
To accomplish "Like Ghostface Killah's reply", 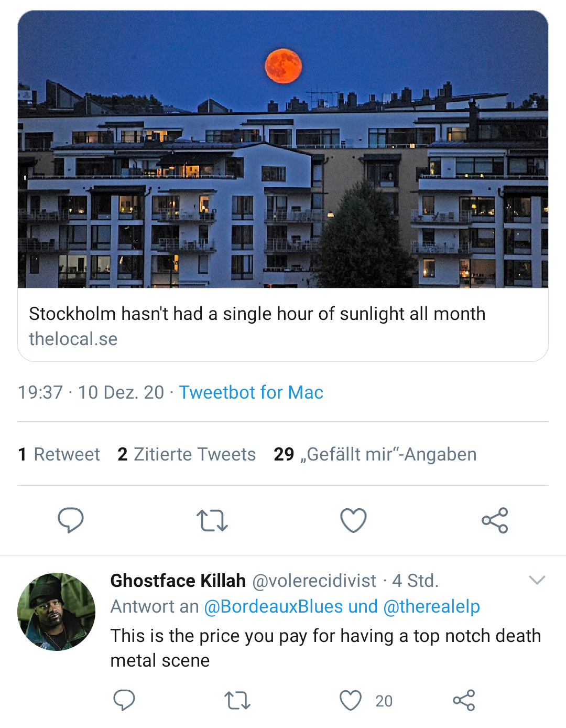I will (351, 700).
